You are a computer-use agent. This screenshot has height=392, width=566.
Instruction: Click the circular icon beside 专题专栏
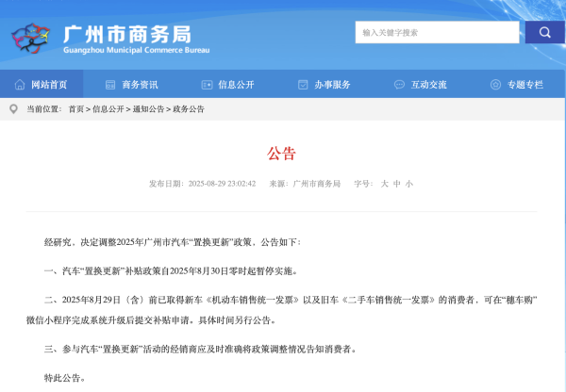click(x=496, y=85)
